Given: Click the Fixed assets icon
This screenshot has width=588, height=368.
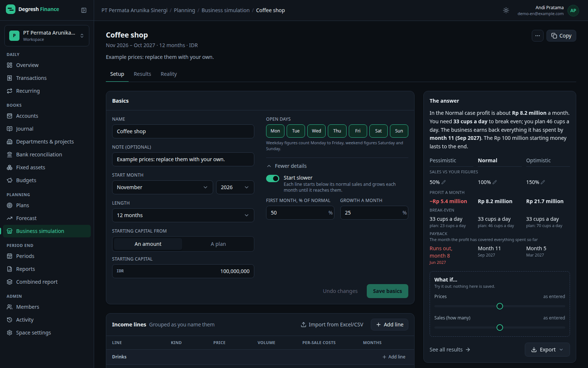Looking at the screenshot, I should 10,167.
